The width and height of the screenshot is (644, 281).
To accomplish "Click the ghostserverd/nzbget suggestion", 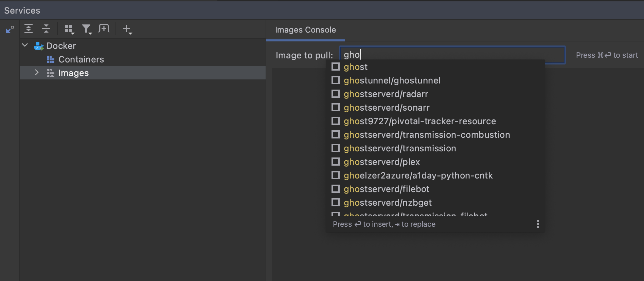I will [x=388, y=203].
